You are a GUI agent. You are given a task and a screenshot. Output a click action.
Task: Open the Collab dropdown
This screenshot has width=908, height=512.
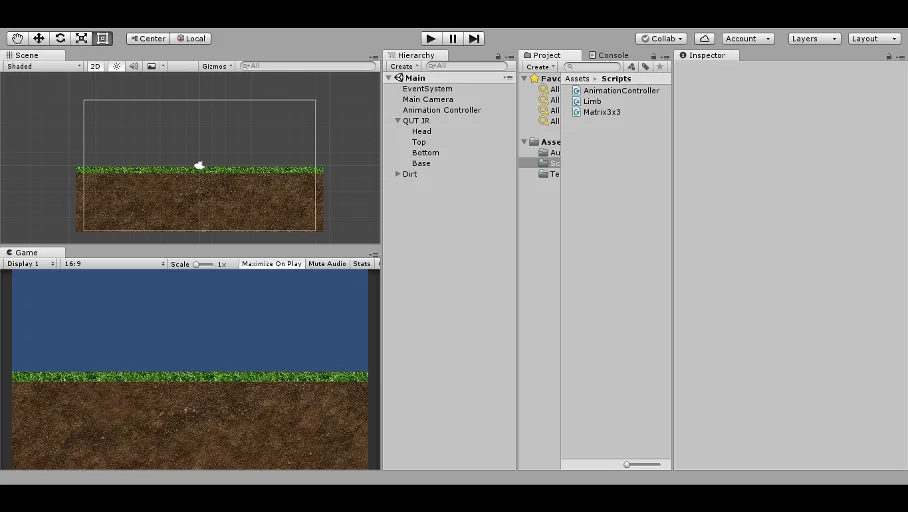coord(661,38)
